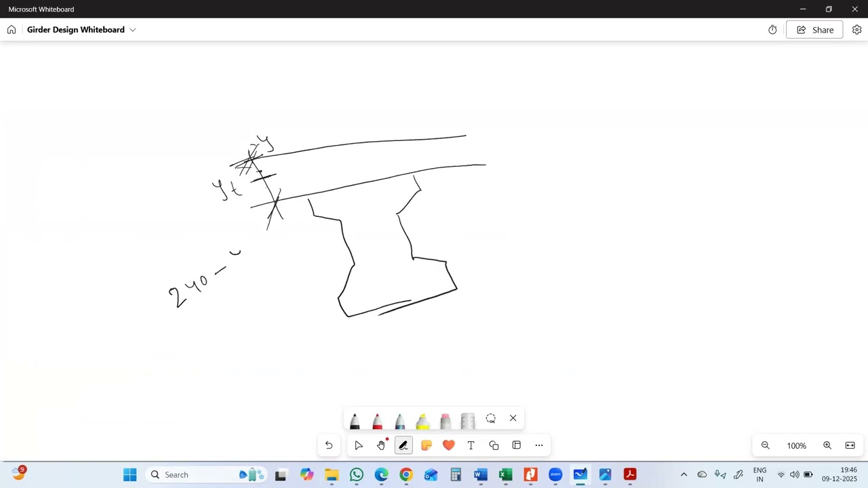The width and height of the screenshot is (868, 488).
Task: Toggle the ruler tool
Action: (468, 421)
